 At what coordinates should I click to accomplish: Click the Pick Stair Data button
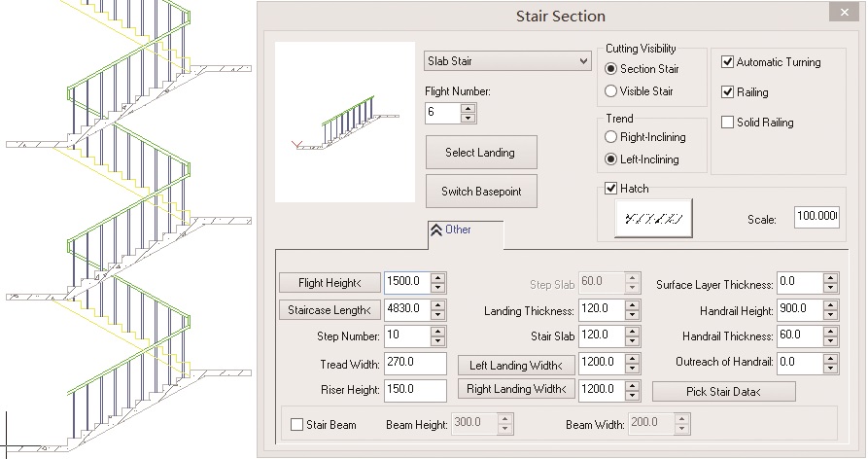click(x=723, y=392)
